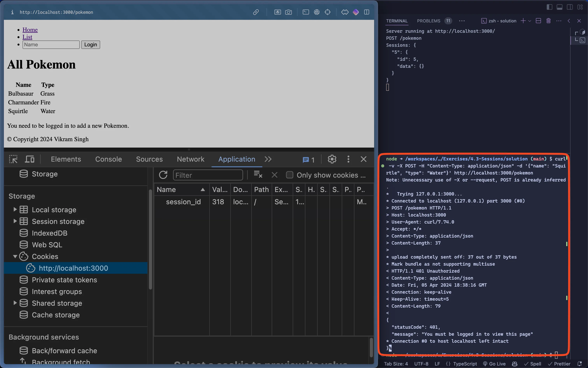
Task: Open the panel tabs overflow ellipsis menu
Action: (462, 21)
